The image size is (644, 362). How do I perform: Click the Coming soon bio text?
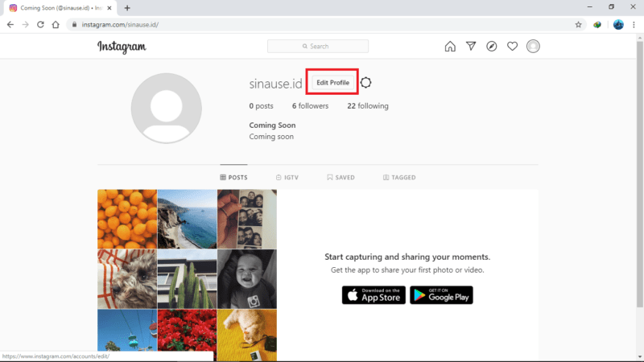click(x=271, y=137)
